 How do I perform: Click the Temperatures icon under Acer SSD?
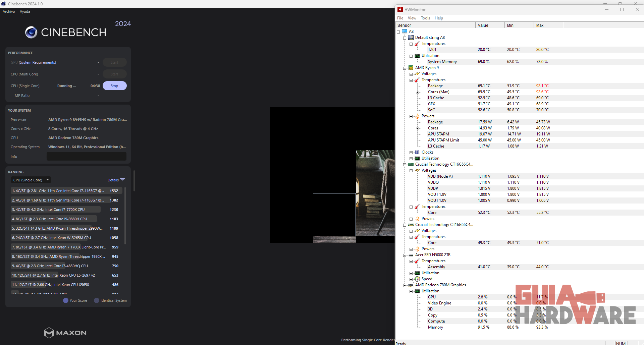(x=417, y=261)
